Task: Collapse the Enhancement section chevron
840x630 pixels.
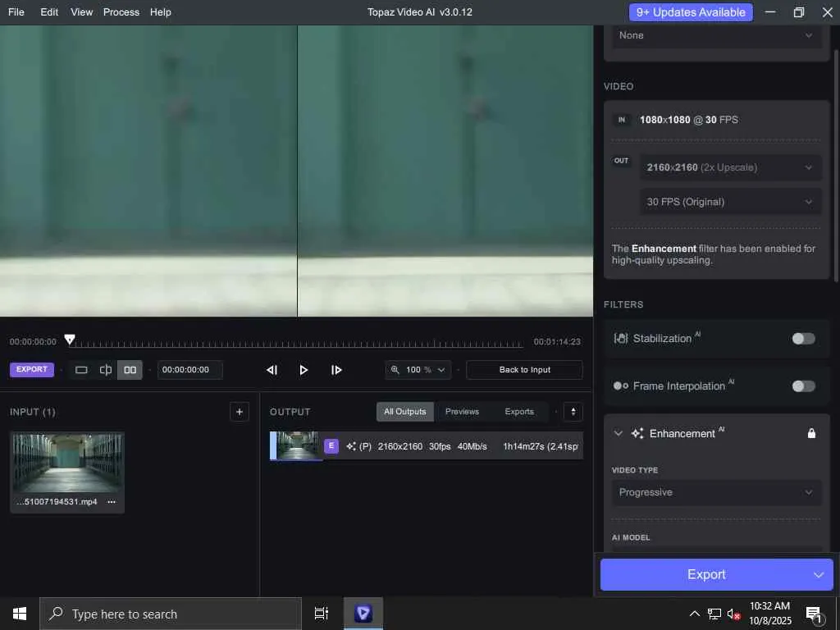Action: (619, 433)
